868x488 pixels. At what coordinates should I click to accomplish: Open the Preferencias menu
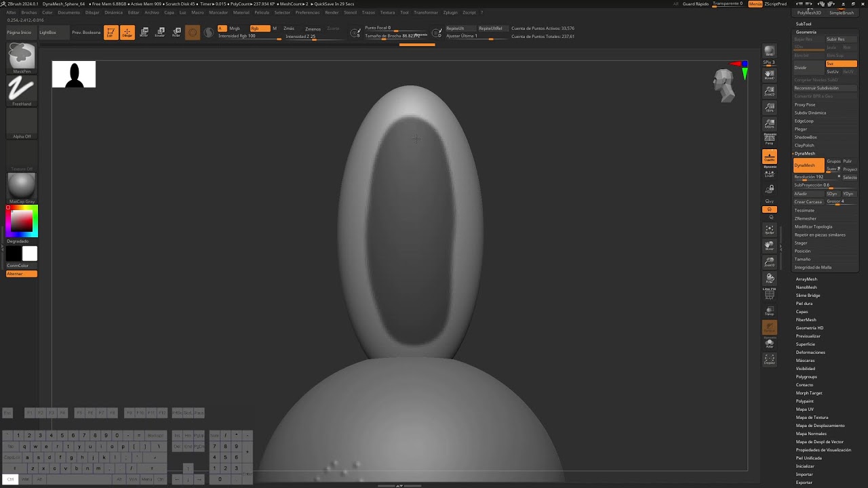point(307,12)
